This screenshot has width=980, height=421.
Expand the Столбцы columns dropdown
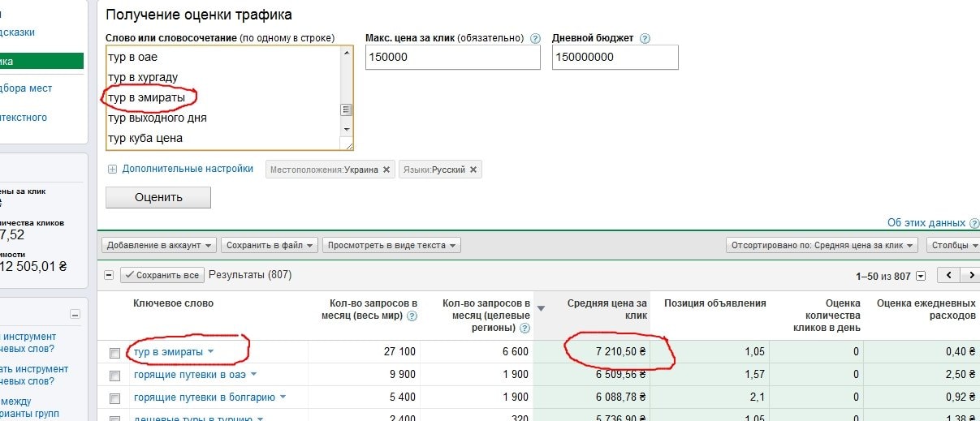pos(952,245)
